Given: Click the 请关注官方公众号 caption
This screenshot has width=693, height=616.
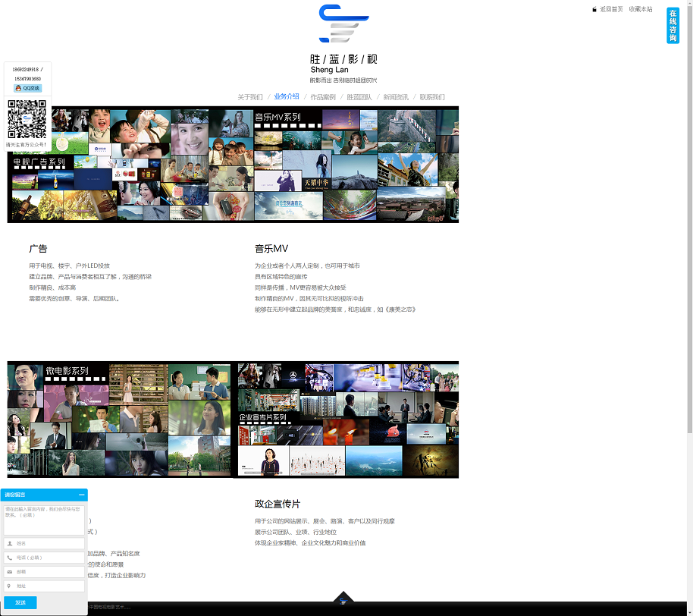Looking at the screenshot, I should tap(27, 145).
